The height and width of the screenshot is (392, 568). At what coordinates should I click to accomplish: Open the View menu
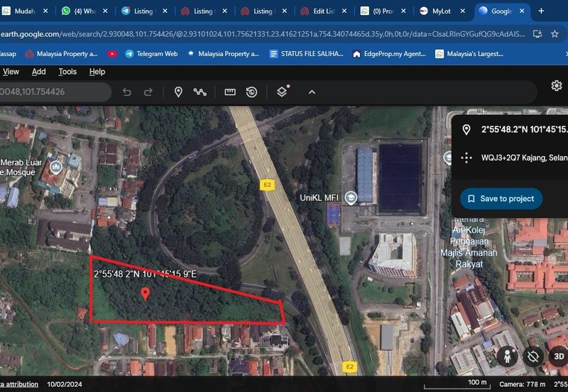point(11,72)
